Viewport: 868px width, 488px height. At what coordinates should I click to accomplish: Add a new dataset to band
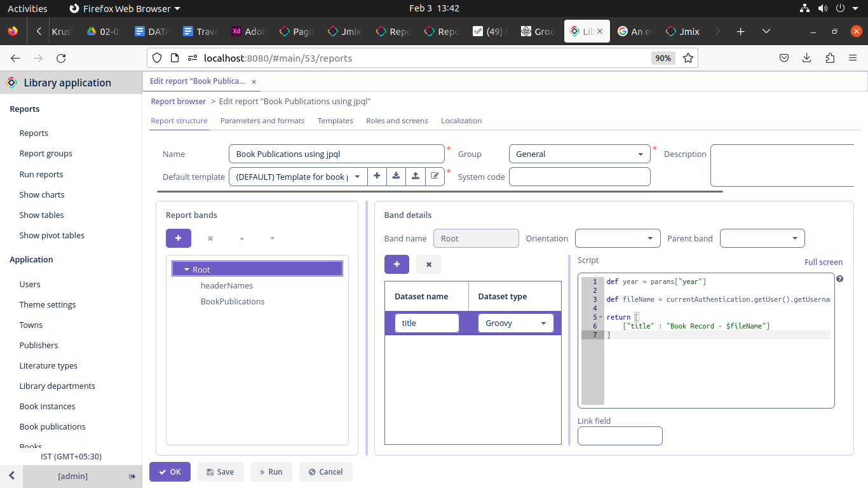(x=397, y=264)
